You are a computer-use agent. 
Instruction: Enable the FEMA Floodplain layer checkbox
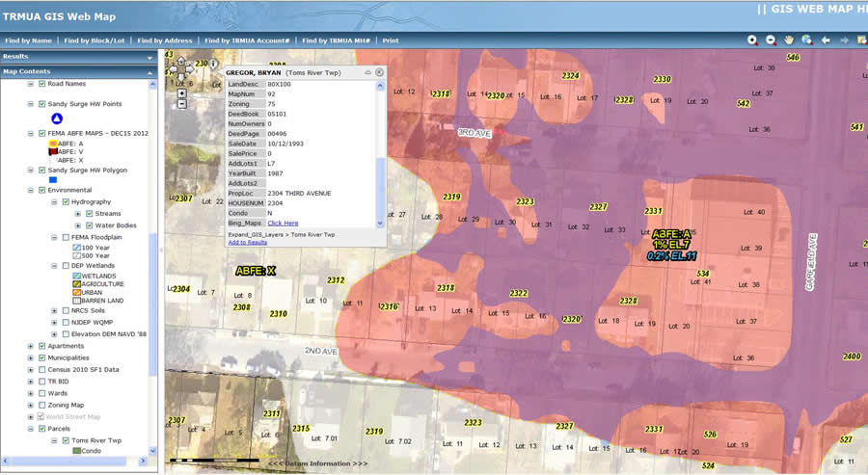pyautogui.click(x=66, y=237)
